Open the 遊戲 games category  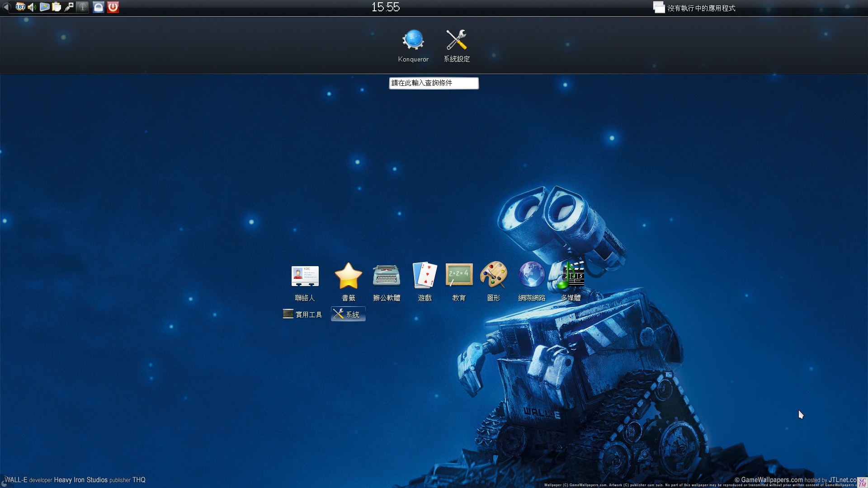[425, 282]
